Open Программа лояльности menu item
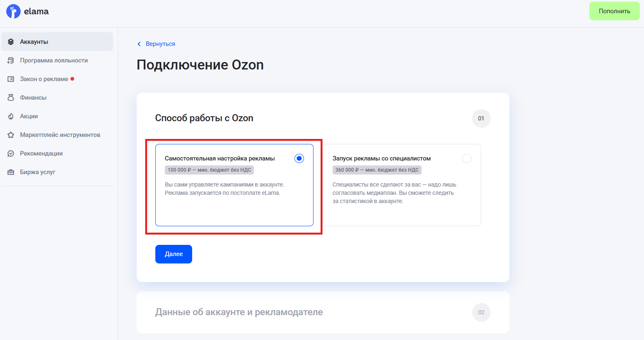This screenshot has width=644, height=340. tap(54, 60)
